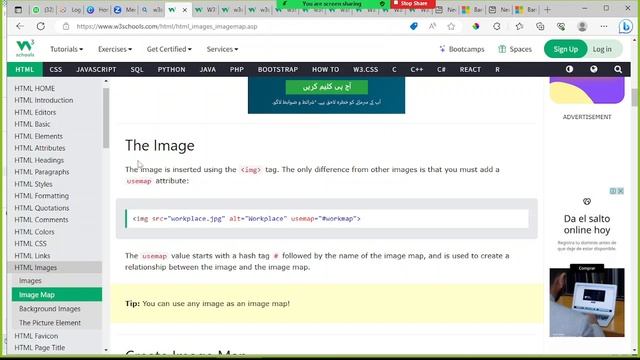The width and height of the screenshot is (640, 360).
Task: Open The Picture Element in the sidebar
Action: coord(50,322)
